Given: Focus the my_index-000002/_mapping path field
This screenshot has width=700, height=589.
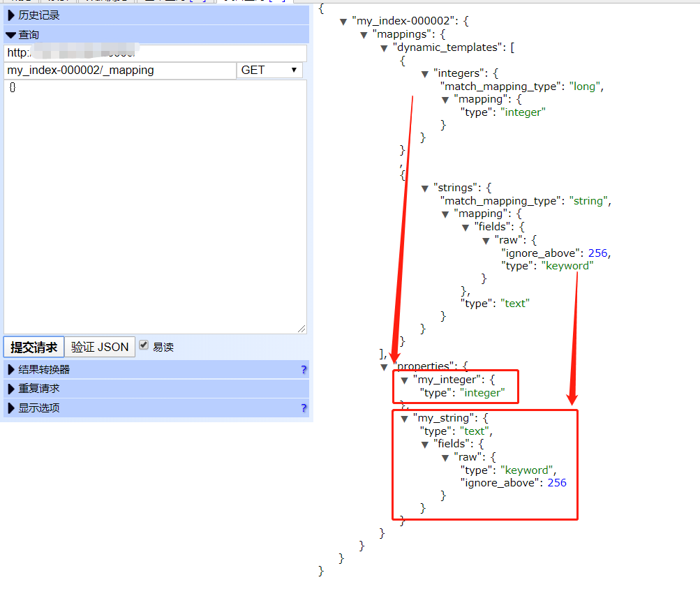Looking at the screenshot, I should pos(119,70).
